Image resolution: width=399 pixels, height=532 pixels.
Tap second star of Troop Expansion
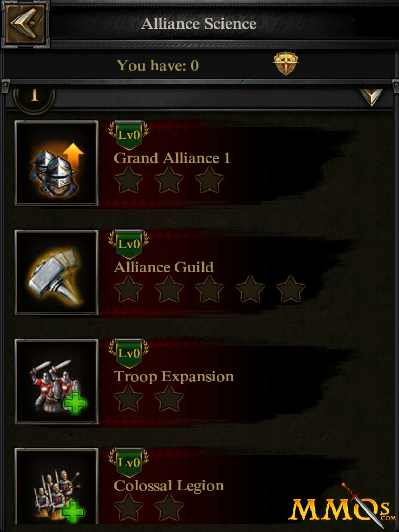point(169,398)
